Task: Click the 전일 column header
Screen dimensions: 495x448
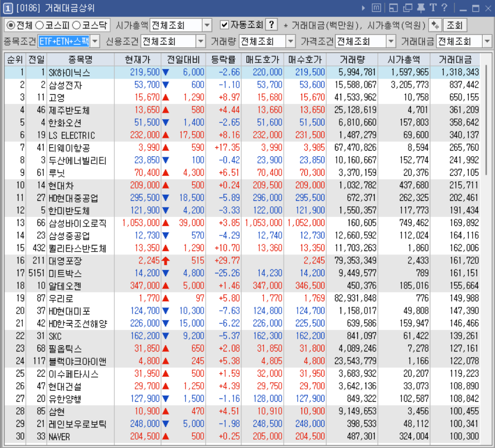Action: [36, 59]
